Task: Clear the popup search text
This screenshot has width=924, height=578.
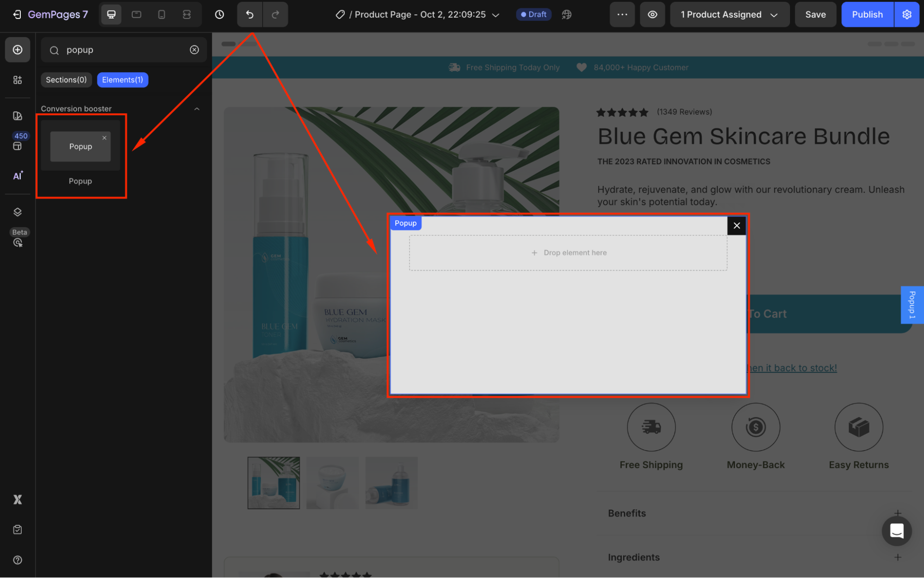Action: [x=195, y=49]
